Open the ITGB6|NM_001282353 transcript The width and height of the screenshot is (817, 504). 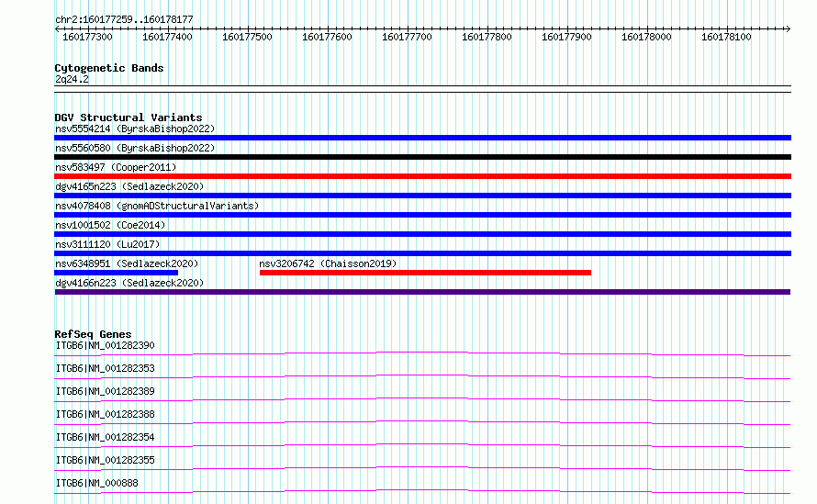coord(106,368)
